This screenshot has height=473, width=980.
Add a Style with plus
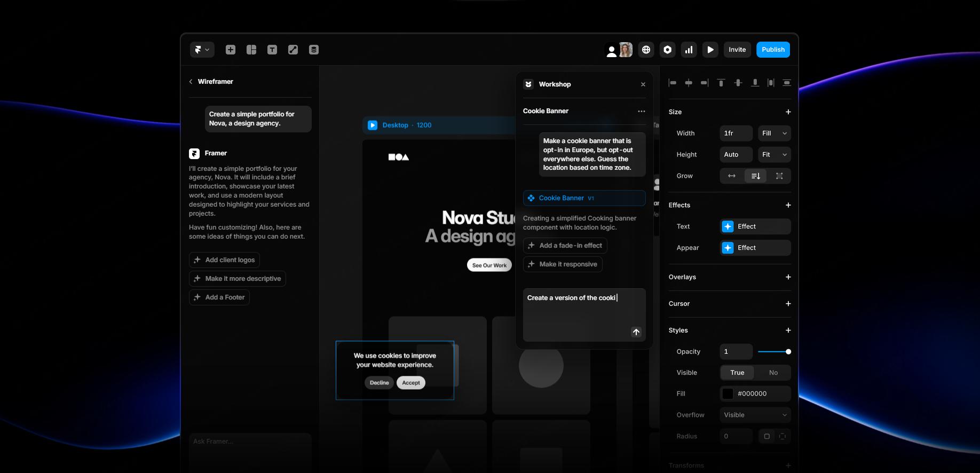click(x=788, y=330)
